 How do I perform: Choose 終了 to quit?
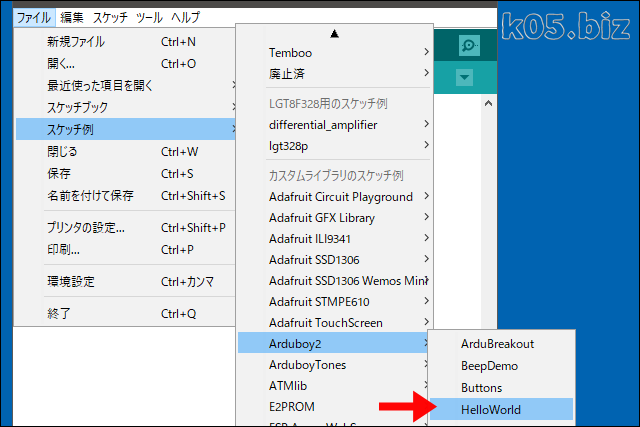125,314
